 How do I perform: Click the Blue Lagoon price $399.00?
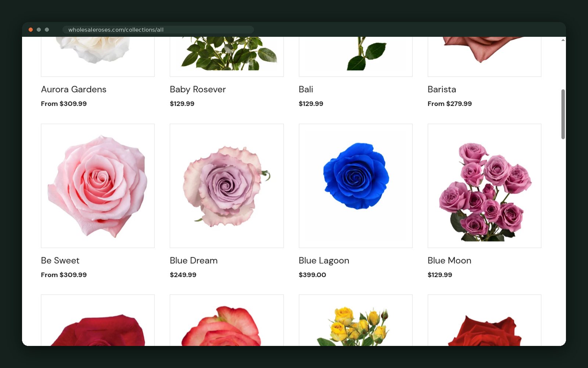point(312,275)
